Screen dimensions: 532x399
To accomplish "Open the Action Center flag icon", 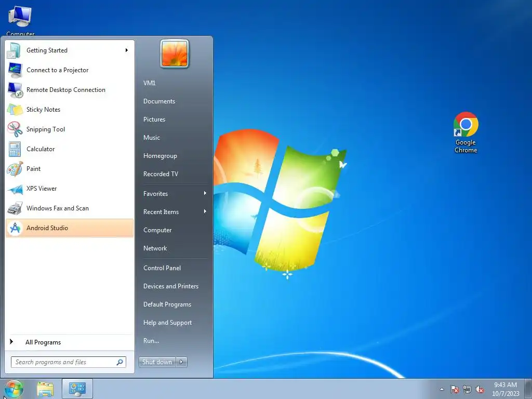I will tap(455, 389).
